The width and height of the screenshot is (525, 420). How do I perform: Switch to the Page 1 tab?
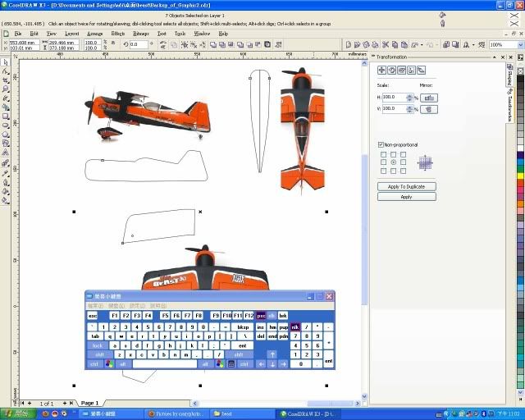tap(90, 403)
